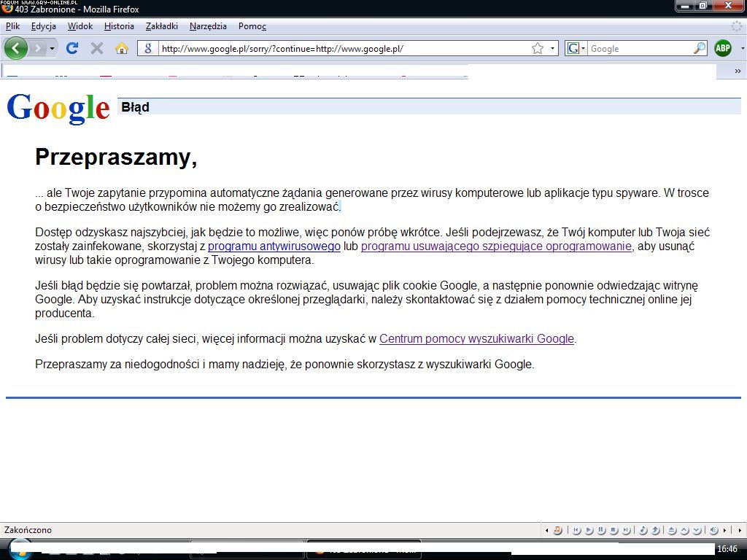Open the back/forward history dropdown arrow
747x560 pixels.
(52, 48)
